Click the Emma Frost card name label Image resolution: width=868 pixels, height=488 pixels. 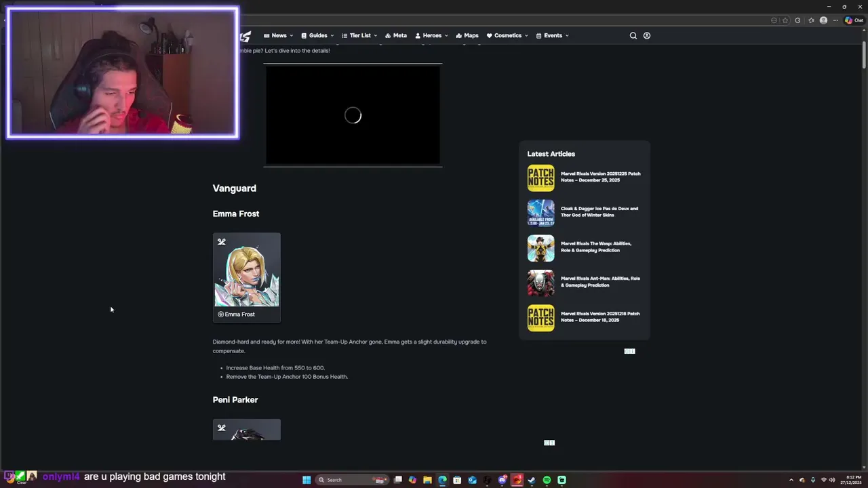point(239,314)
